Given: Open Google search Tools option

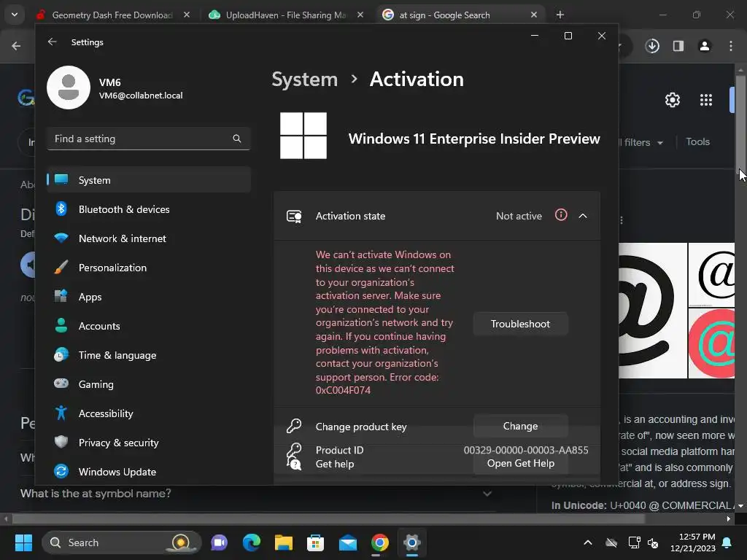Looking at the screenshot, I should pyautogui.click(x=697, y=142).
